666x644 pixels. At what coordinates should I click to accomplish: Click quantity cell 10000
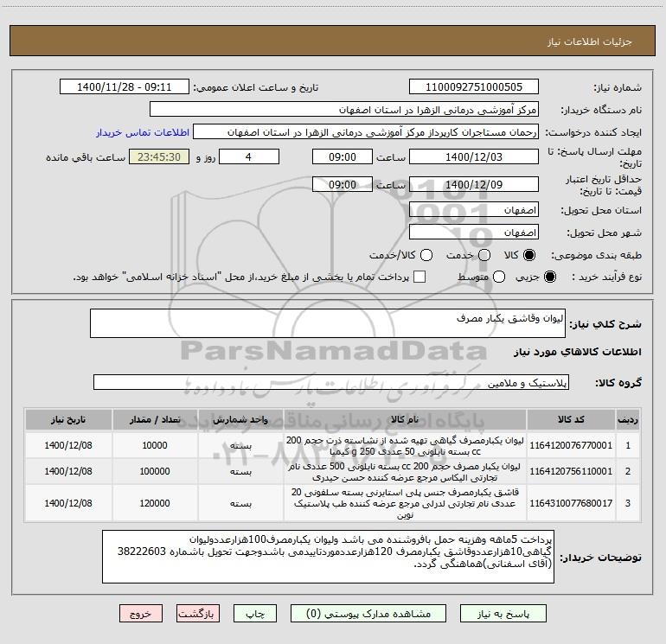coord(155,445)
